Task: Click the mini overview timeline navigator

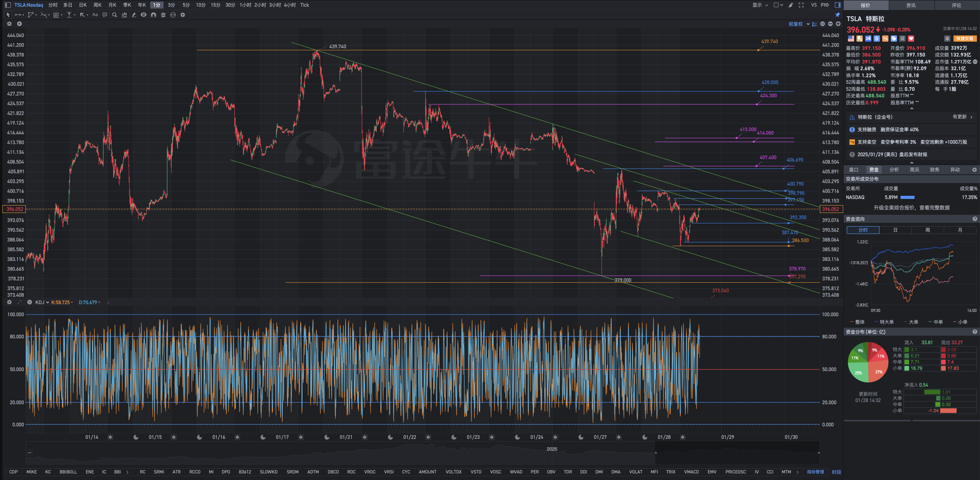Action: point(423,453)
